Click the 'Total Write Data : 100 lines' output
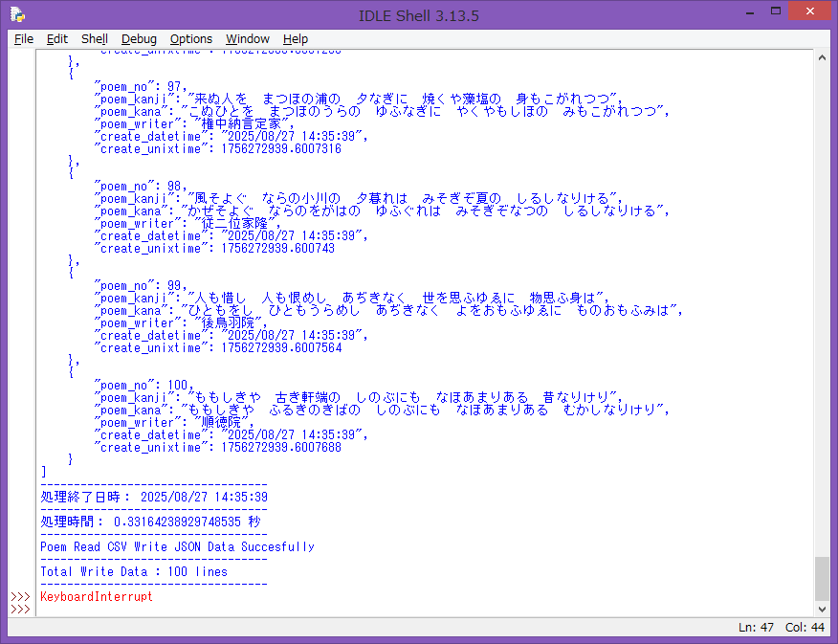The image size is (838, 644). click(134, 572)
